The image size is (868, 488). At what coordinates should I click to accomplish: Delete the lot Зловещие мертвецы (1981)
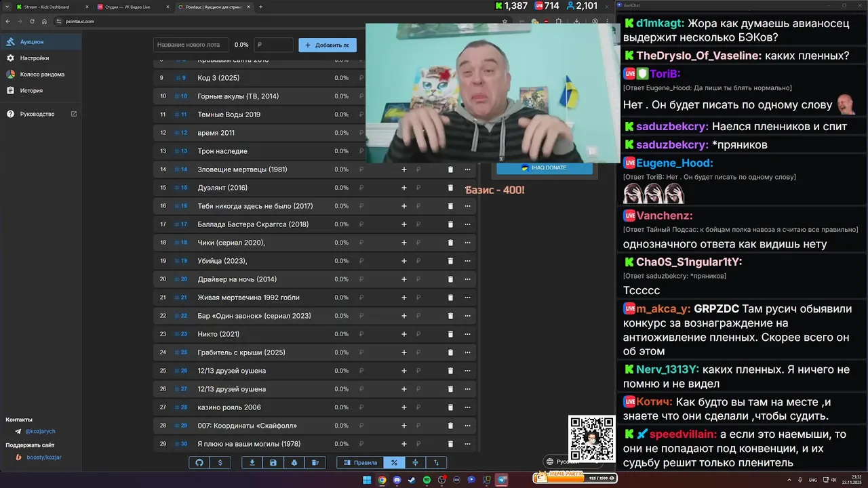coord(450,169)
